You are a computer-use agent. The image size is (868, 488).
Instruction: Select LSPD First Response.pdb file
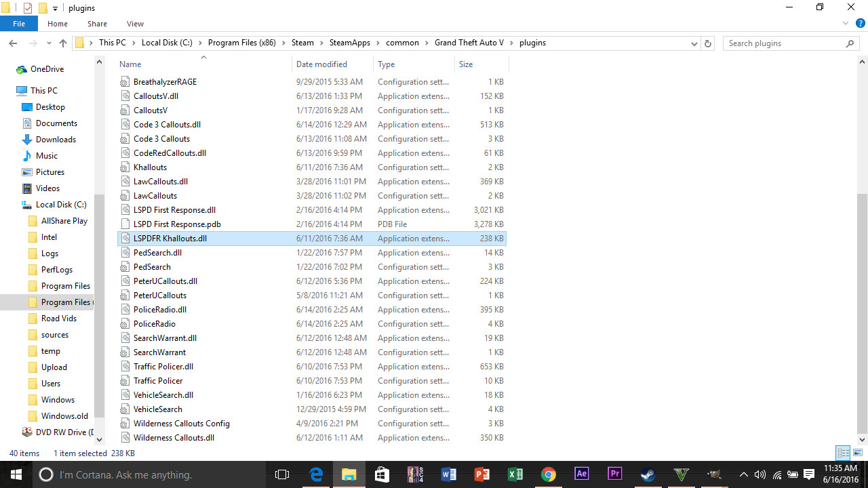177,224
